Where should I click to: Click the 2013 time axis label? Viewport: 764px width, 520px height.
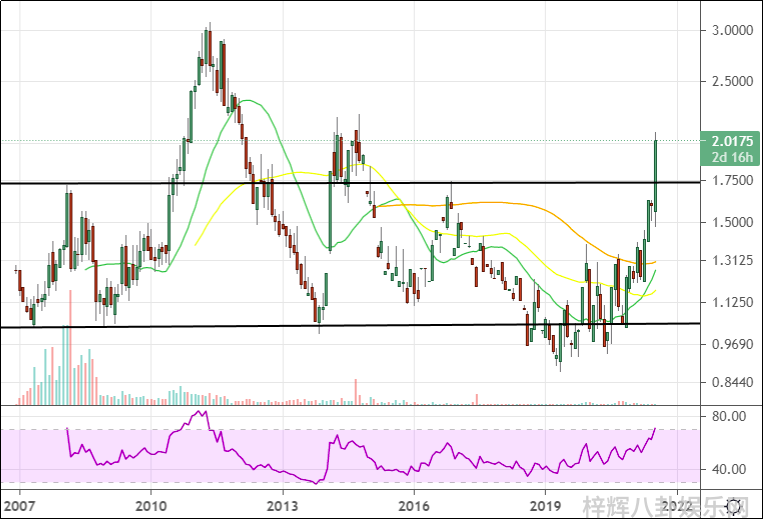click(282, 506)
